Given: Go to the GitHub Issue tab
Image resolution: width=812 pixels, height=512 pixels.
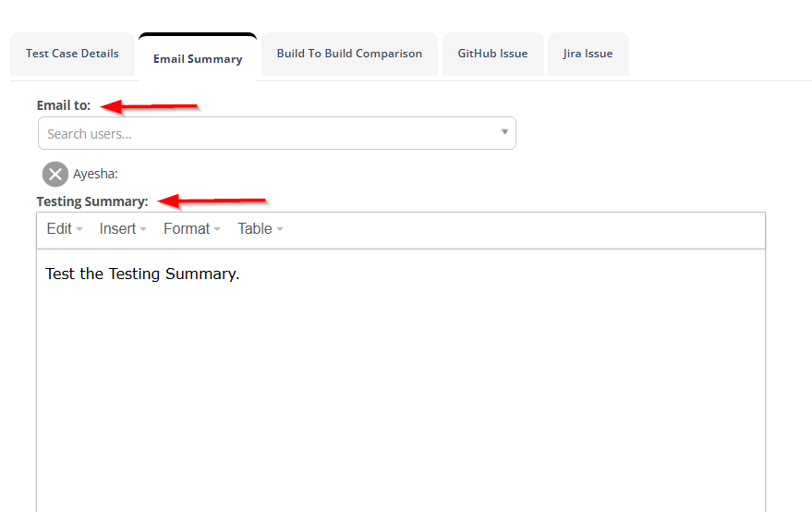Looking at the screenshot, I should (x=492, y=54).
